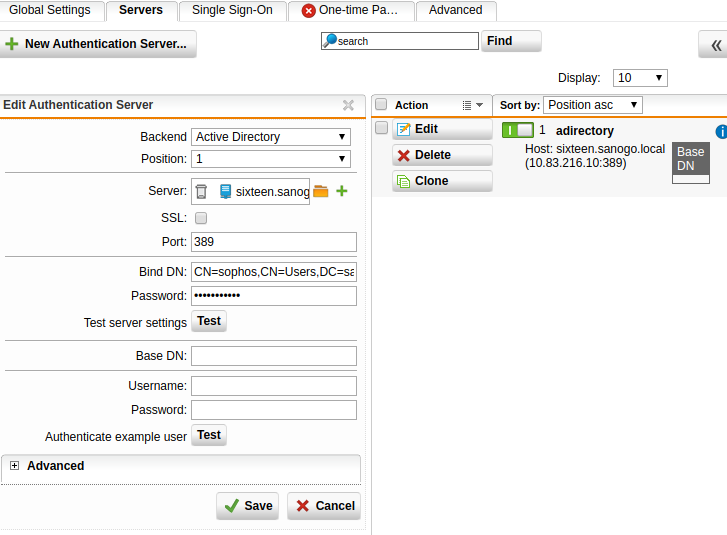Viewport: 727px width, 535px height.
Task: Open the One-time Password tab
Action: (x=351, y=10)
